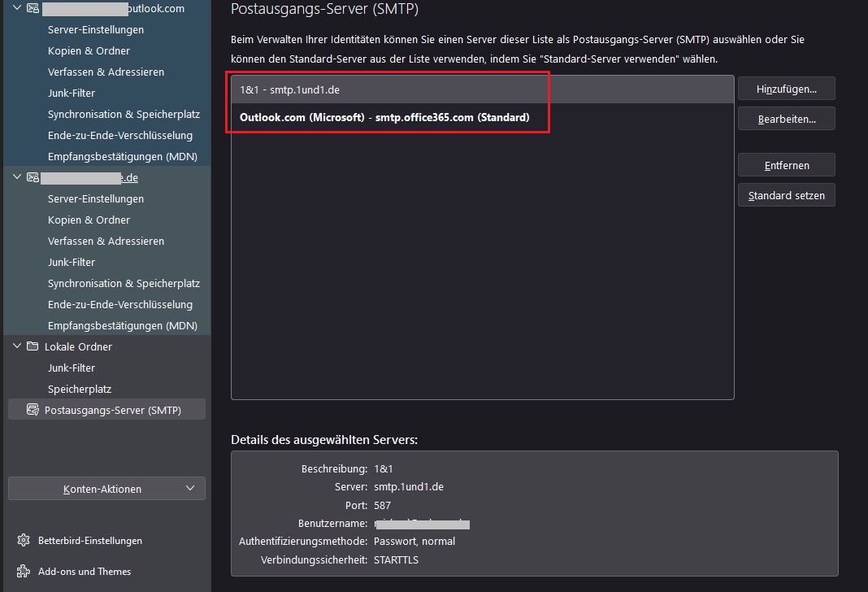Open the Konten-Aktionen dropdown
Viewport: 868px width, 592px height.
(106, 489)
